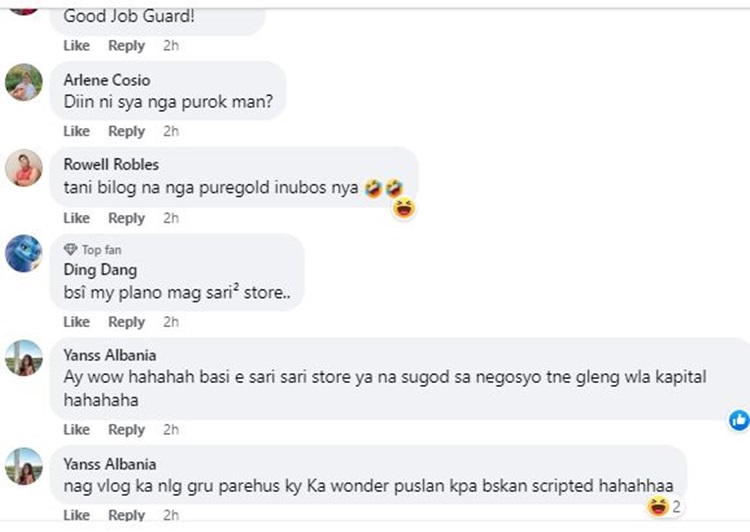
Task: Reply to Rowell Robles' comment
Action: [126, 218]
